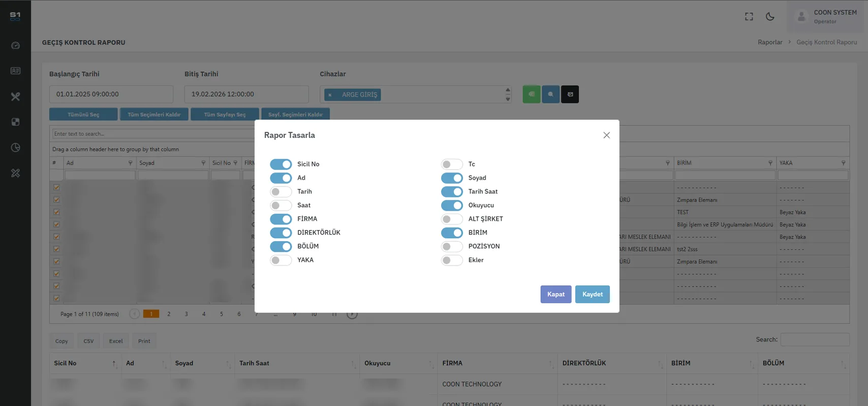Screen dimensions: 868x406
Task: Click the black envelope mail icon button
Action: click(x=570, y=94)
